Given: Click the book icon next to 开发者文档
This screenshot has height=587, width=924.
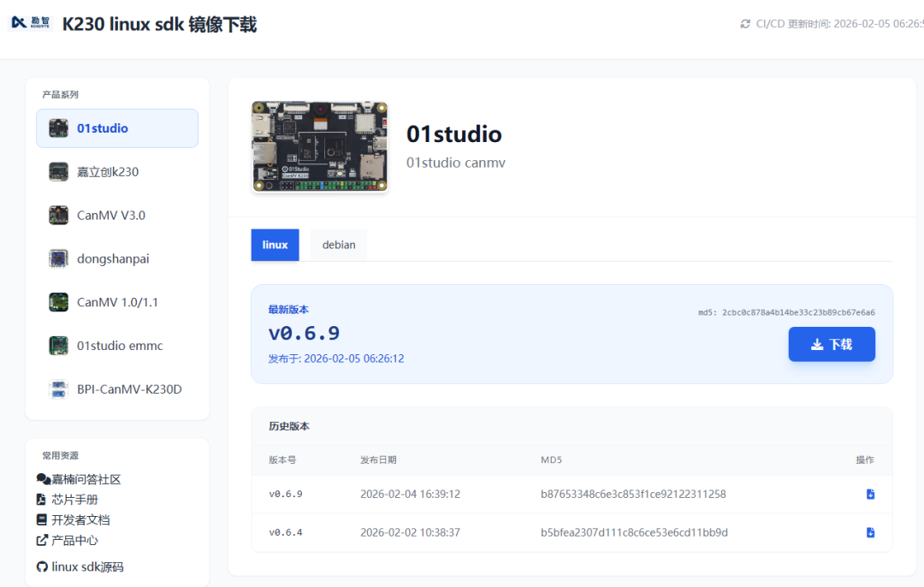Looking at the screenshot, I should click(x=41, y=519).
